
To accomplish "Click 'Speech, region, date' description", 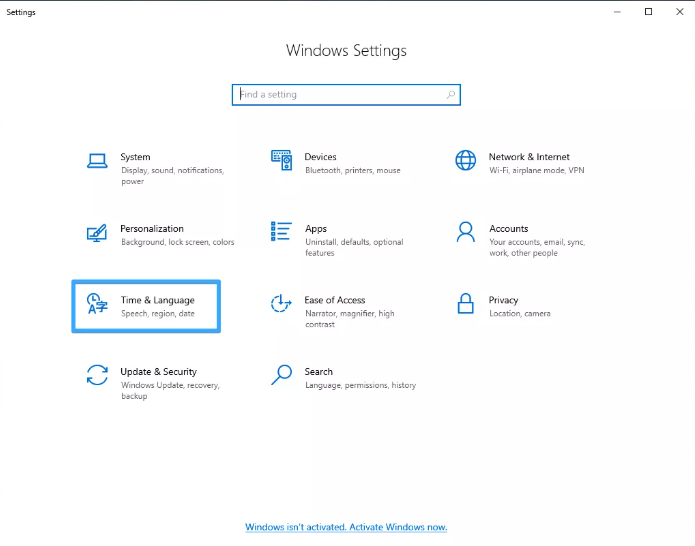I will tap(158, 313).
